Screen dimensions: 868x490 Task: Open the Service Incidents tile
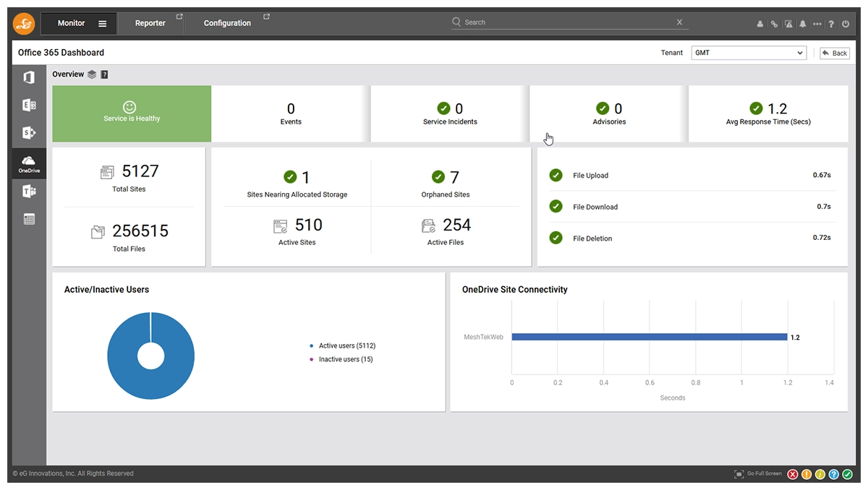pos(450,113)
